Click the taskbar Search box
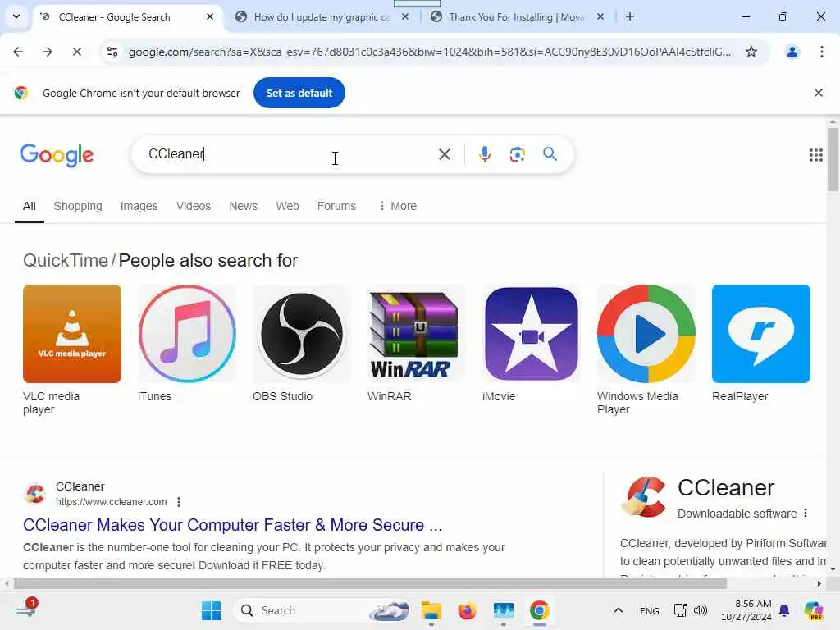The width and height of the screenshot is (840, 630). click(x=323, y=610)
